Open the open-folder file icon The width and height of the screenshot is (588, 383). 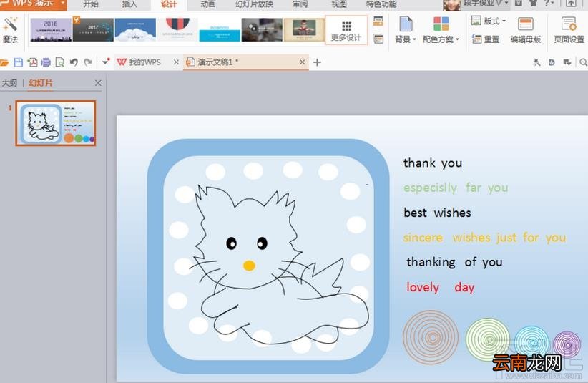coord(4,63)
